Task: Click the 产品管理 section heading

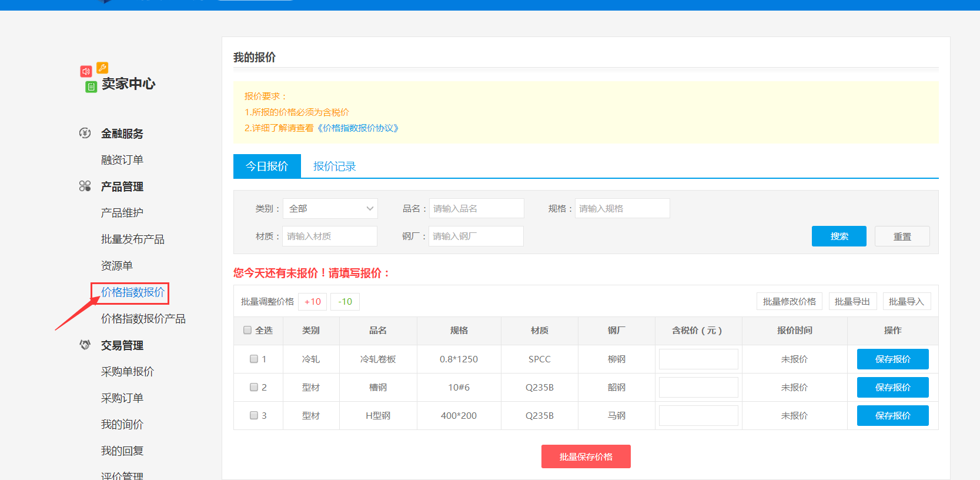Action: [122, 186]
